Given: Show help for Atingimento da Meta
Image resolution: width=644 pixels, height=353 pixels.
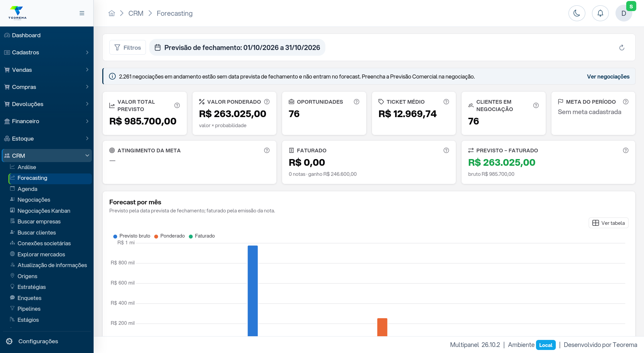Looking at the screenshot, I should point(267,150).
